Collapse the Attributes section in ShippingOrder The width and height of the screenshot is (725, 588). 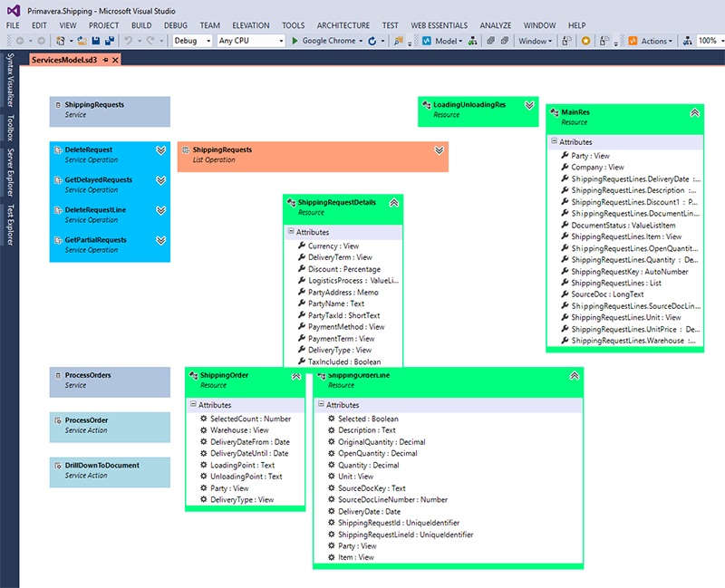coord(193,404)
